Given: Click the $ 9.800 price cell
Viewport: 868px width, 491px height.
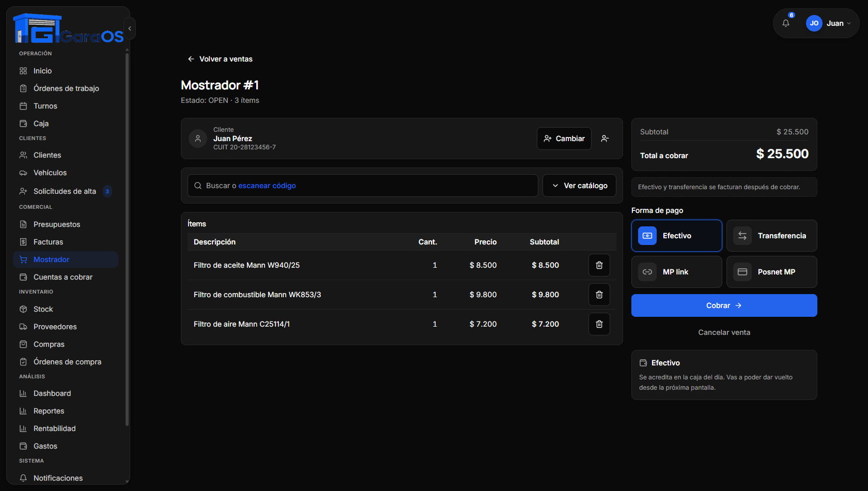Looking at the screenshot, I should pos(483,295).
